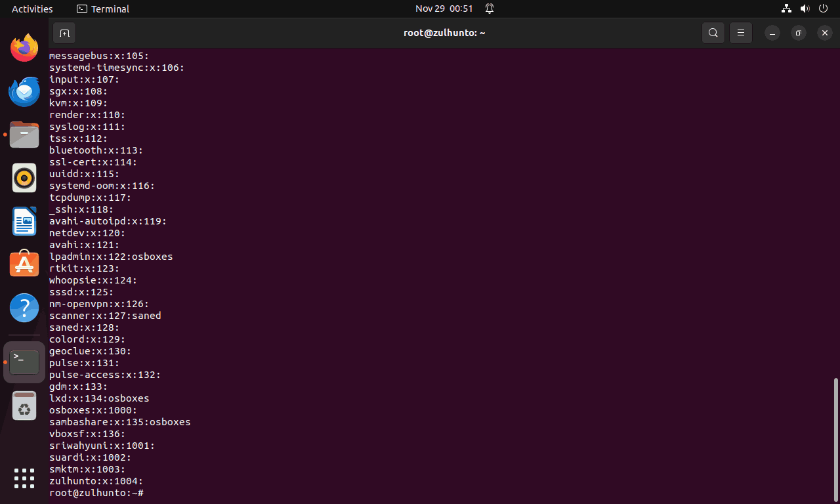Click the line 'osboxes:x:1000:'
840x504 pixels.
tap(93, 410)
